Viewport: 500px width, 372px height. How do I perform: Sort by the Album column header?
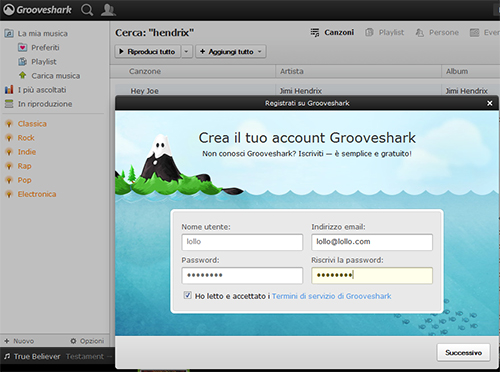pyautogui.click(x=457, y=71)
